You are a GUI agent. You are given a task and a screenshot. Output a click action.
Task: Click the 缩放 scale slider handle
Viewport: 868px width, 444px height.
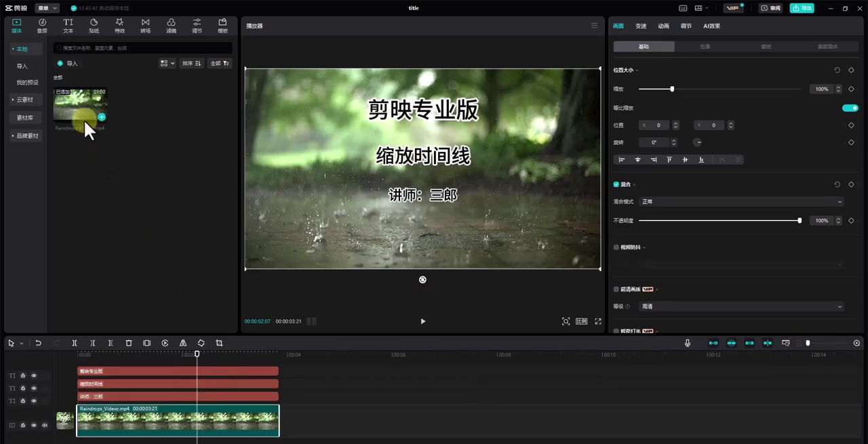click(x=672, y=89)
